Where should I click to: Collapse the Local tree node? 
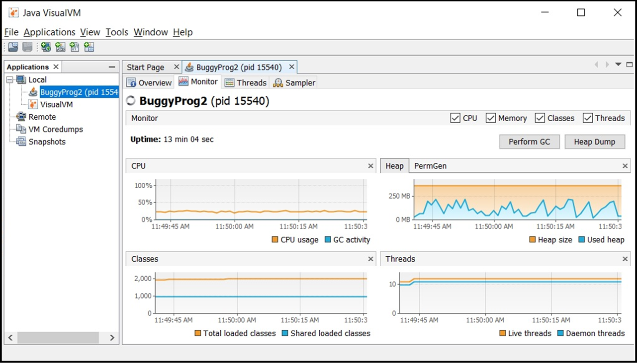(x=10, y=79)
